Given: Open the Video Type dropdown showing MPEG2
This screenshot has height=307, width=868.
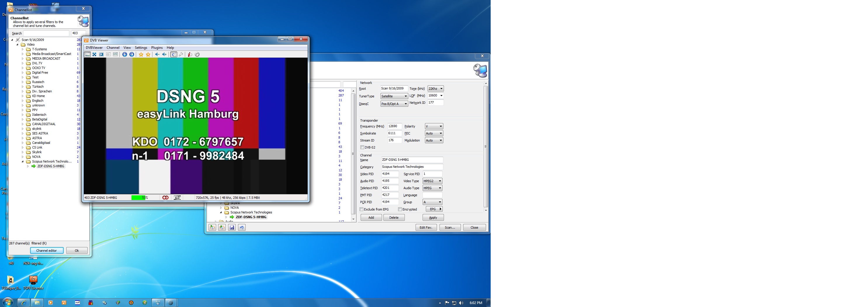Looking at the screenshot, I should [x=432, y=181].
